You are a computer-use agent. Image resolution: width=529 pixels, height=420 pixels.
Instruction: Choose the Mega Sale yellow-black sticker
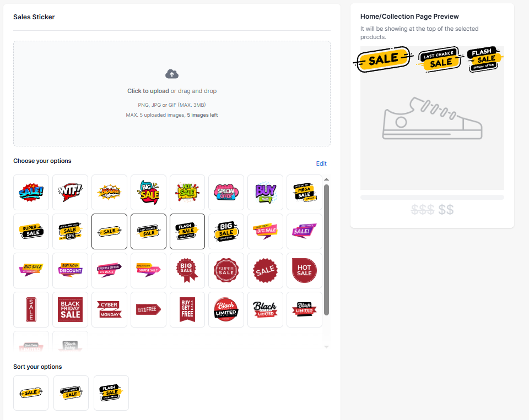304,192
